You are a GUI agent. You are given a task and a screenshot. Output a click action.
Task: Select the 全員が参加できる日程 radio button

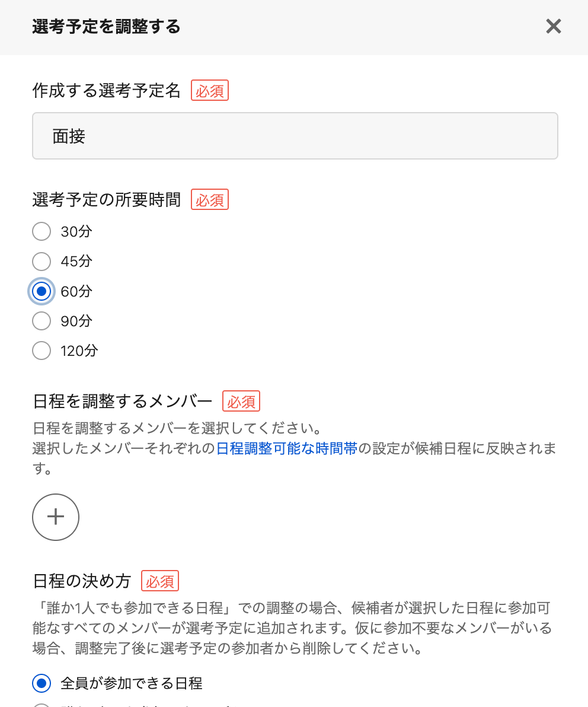41,683
